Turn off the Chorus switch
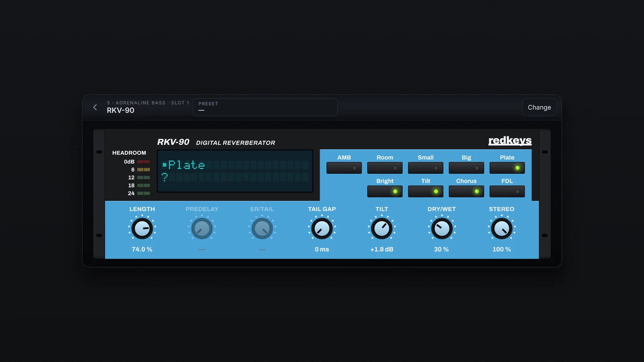Image resolution: width=644 pixels, height=362 pixels. point(466,191)
